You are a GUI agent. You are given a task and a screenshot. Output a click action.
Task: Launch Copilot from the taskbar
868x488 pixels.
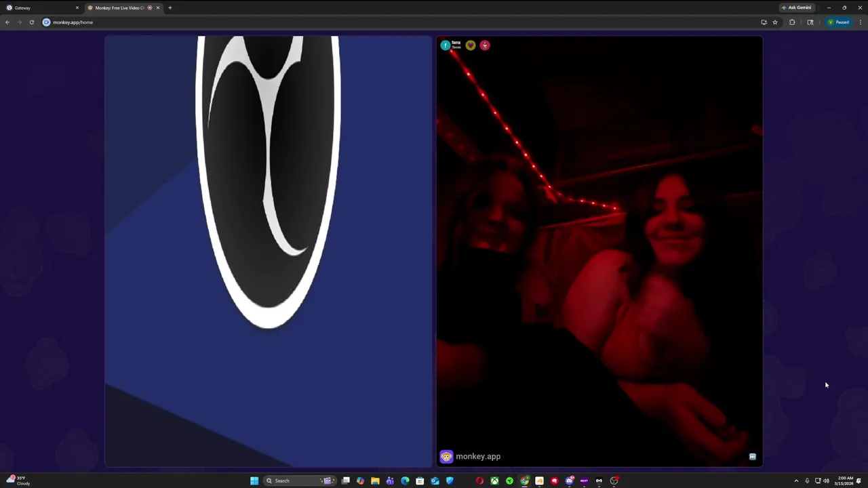tap(360, 481)
